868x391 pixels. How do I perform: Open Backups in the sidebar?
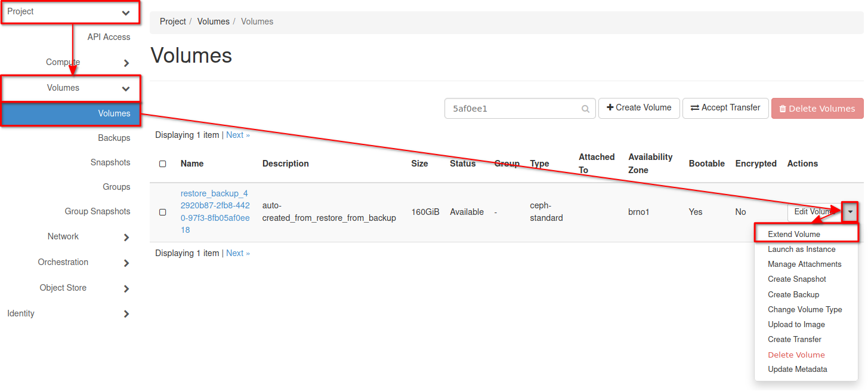click(x=114, y=138)
